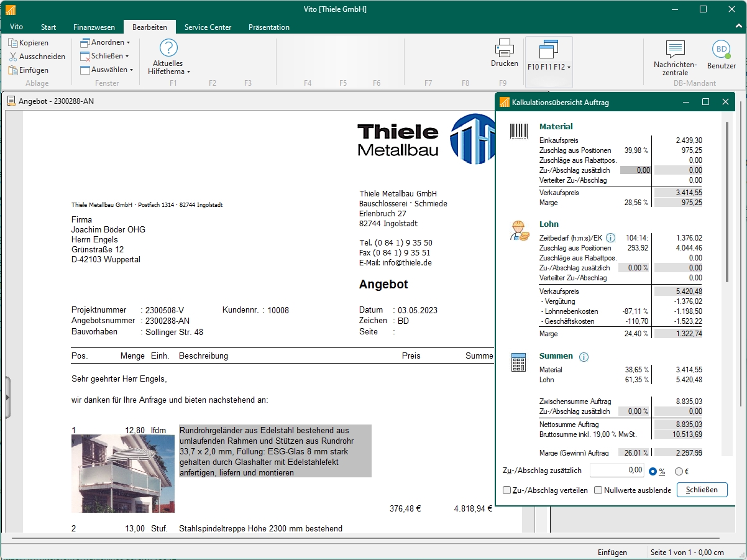The width and height of the screenshot is (747, 560).
Task: Switch to the Finanzwesen ribbon tab
Action: tap(94, 27)
